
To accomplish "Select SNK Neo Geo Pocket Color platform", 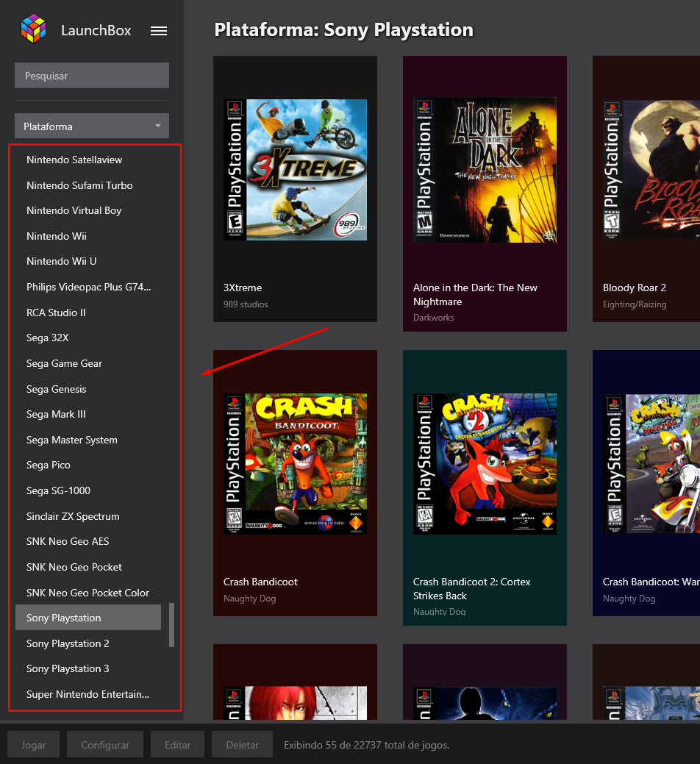I will tap(88, 593).
